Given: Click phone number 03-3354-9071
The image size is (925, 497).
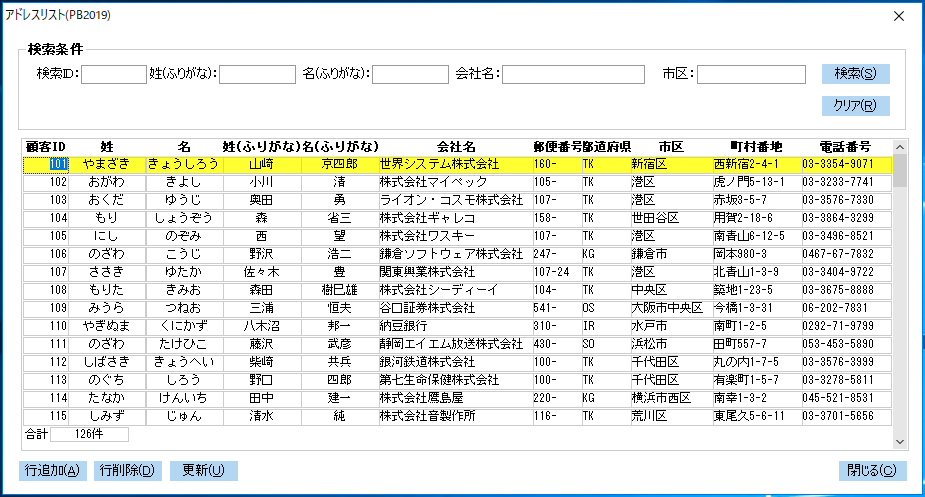Looking at the screenshot, I should tap(845, 164).
